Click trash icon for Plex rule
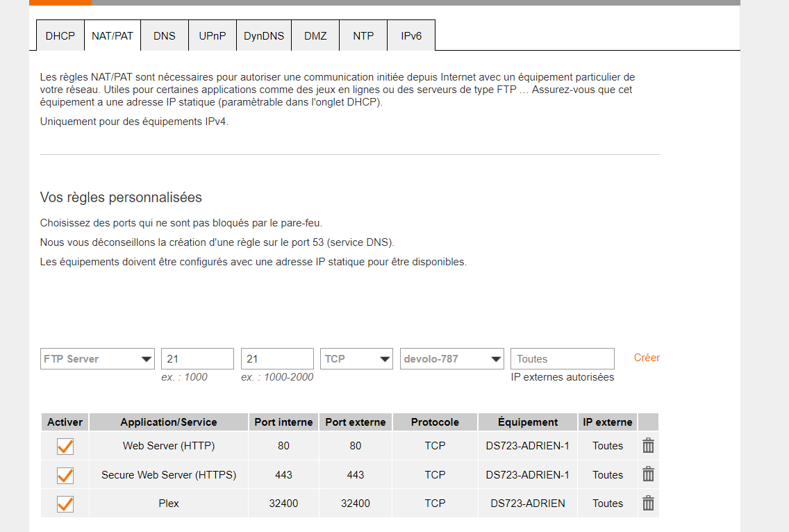This screenshot has width=789, height=532. pyautogui.click(x=648, y=504)
